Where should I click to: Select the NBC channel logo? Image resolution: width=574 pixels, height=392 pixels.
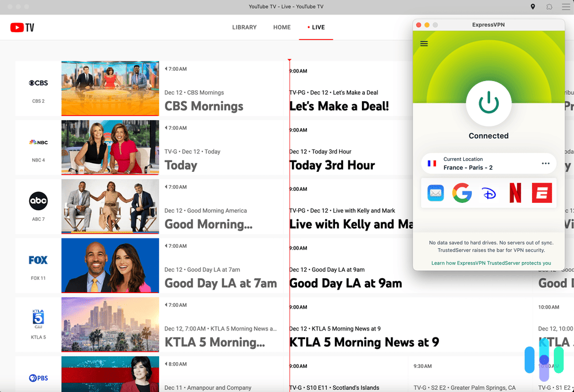38,142
